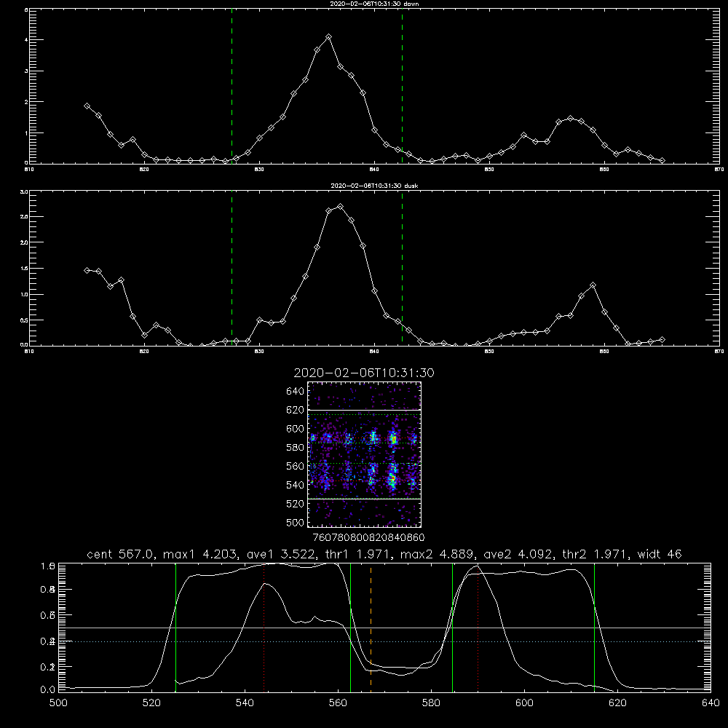Viewport: 728px width, 728px height.
Task: Click the right green dashed marker in dawn plot
Action: pyautogui.click(x=402, y=86)
